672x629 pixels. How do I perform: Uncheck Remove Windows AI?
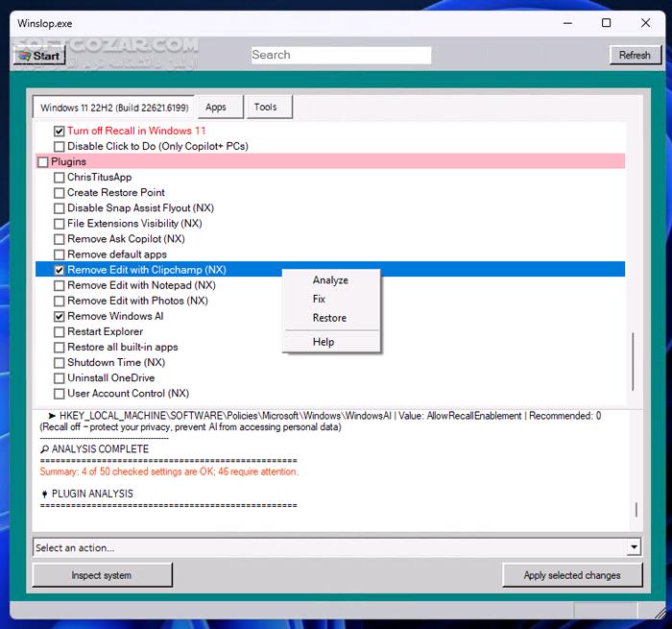(x=60, y=316)
